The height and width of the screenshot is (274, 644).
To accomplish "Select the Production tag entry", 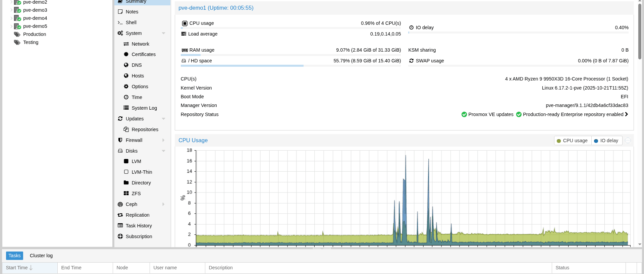I will [35, 34].
